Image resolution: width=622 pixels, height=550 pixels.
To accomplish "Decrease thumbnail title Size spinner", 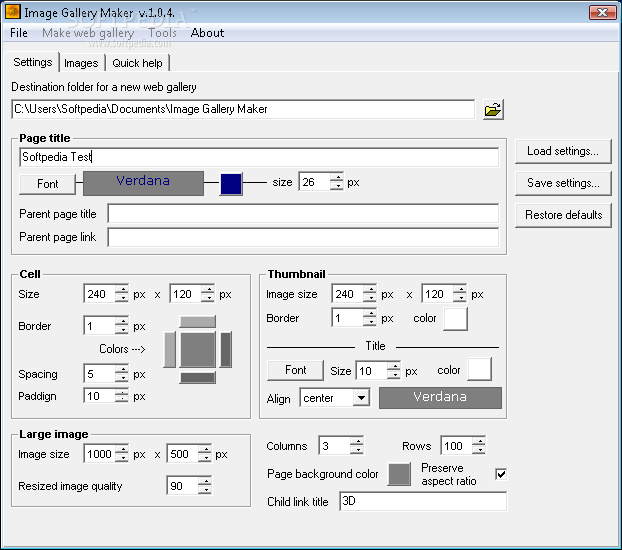I will coord(394,375).
